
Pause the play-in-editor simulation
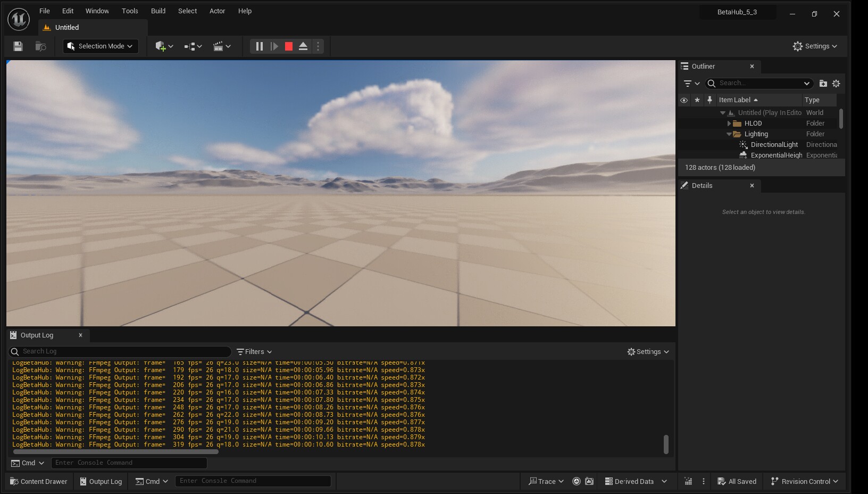click(x=259, y=46)
